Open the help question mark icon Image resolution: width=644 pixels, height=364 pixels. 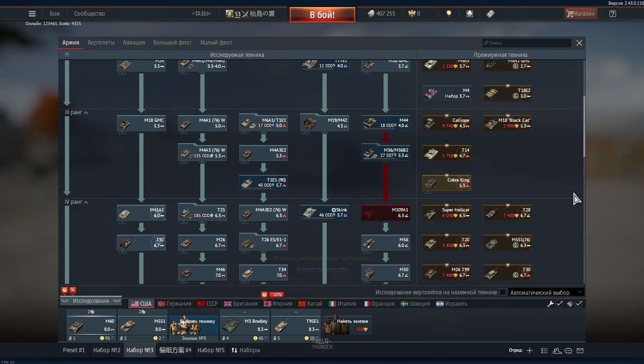pyautogui.click(x=613, y=14)
